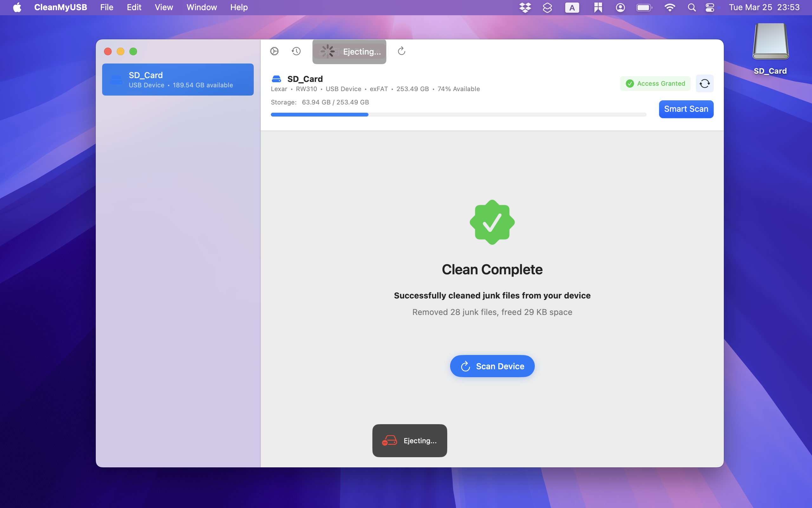The width and height of the screenshot is (812, 508).
Task: Open the Window menu
Action: pos(202,7)
